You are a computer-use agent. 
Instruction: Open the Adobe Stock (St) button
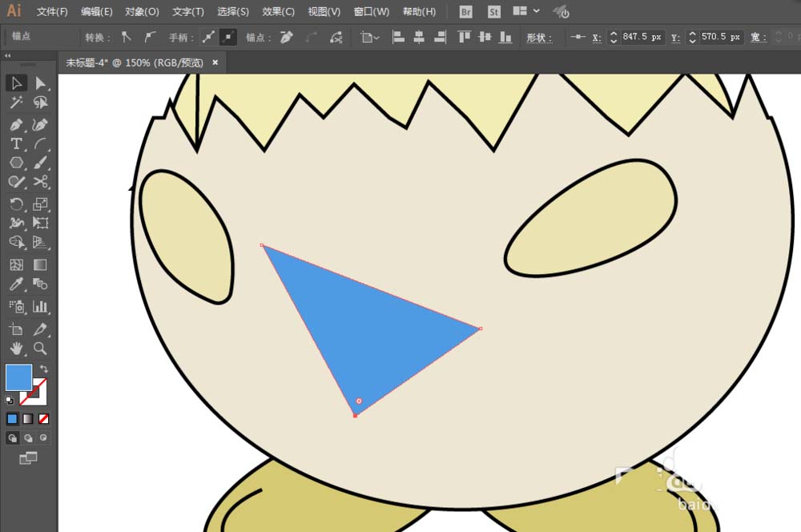[x=494, y=12]
